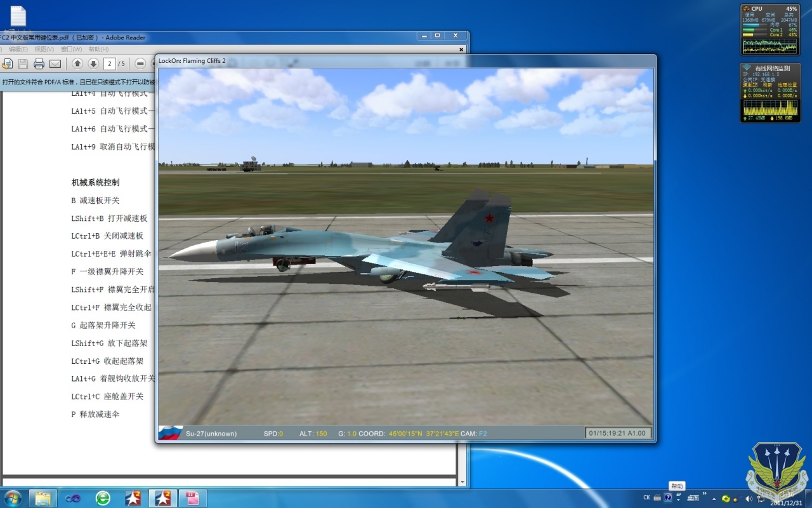Print the PDF using the printer icon

(x=39, y=63)
